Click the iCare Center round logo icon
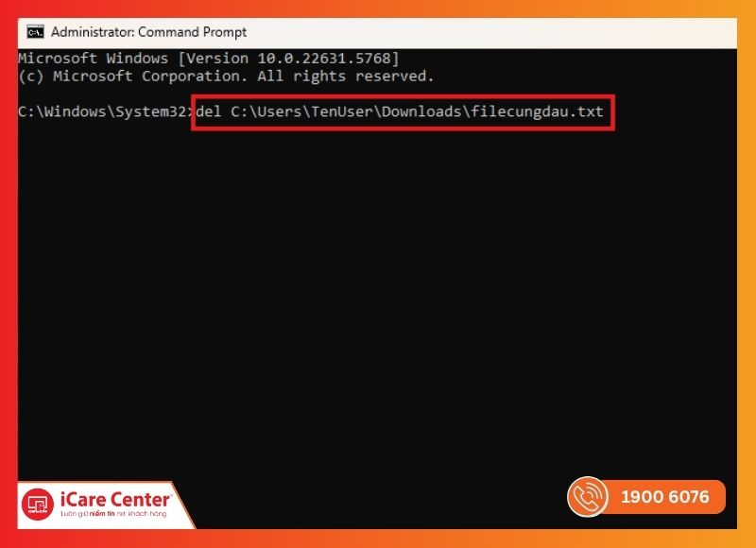756x548 pixels. [38, 505]
